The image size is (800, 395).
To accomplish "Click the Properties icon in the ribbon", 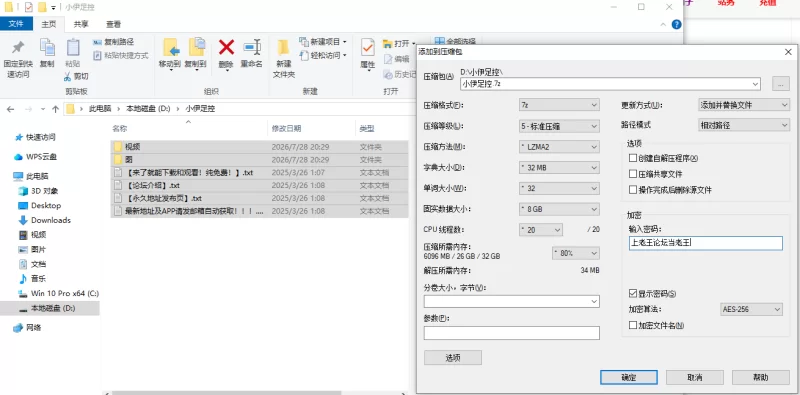I will [x=367, y=47].
